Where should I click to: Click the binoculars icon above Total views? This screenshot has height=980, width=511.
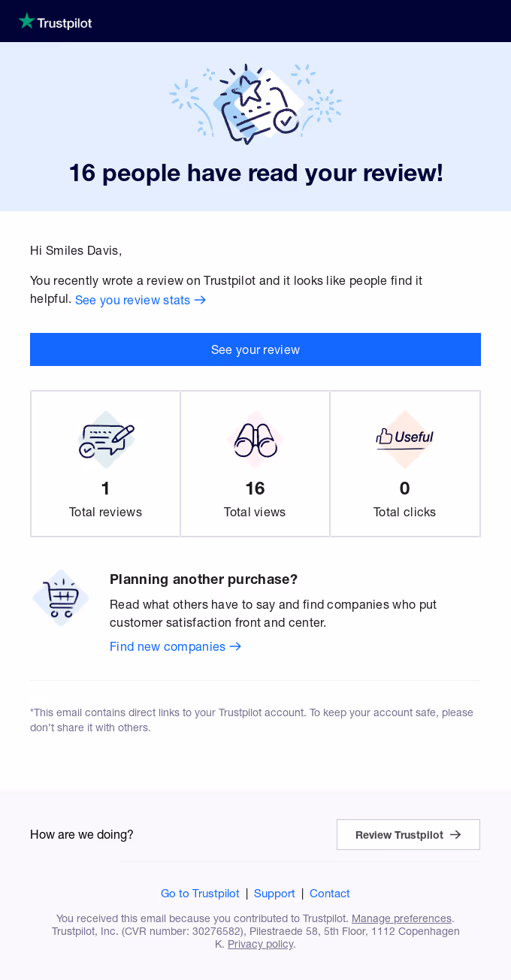(x=255, y=440)
